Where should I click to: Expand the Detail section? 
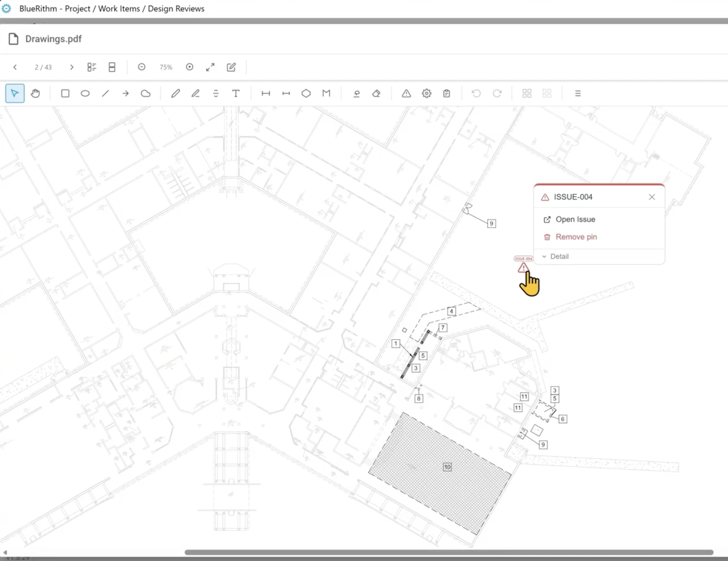tap(559, 257)
